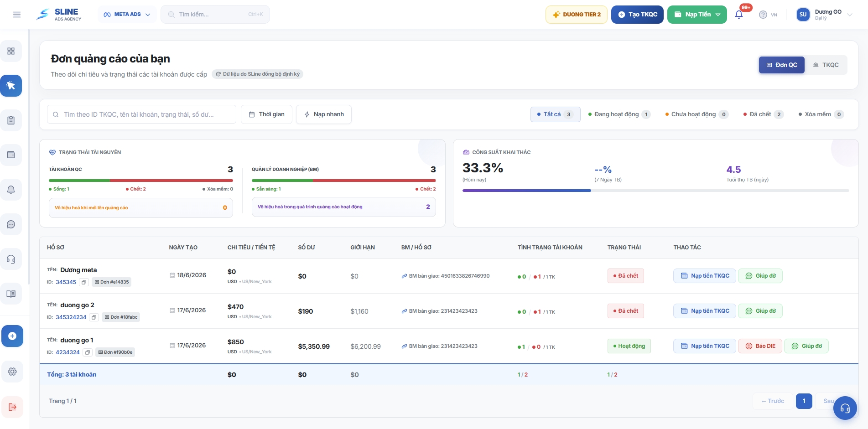
Task: Open the dashboard grid sidebar icon
Action: coord(11,51)
